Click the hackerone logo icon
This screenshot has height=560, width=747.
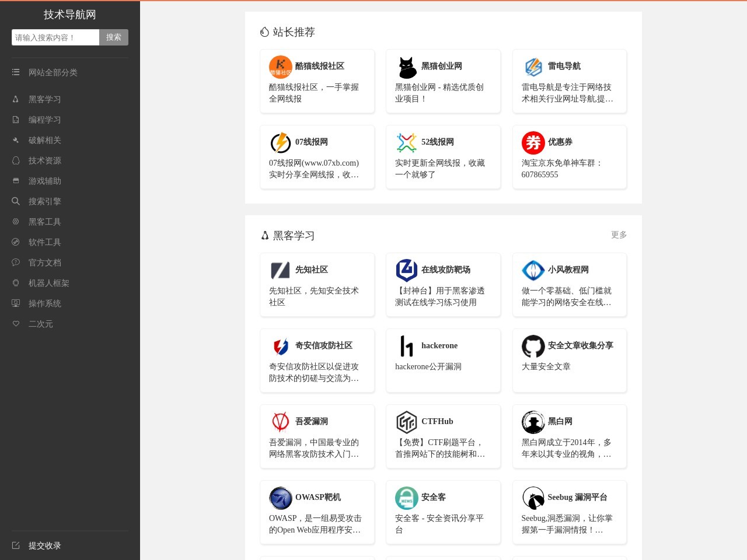click(407, 346)
